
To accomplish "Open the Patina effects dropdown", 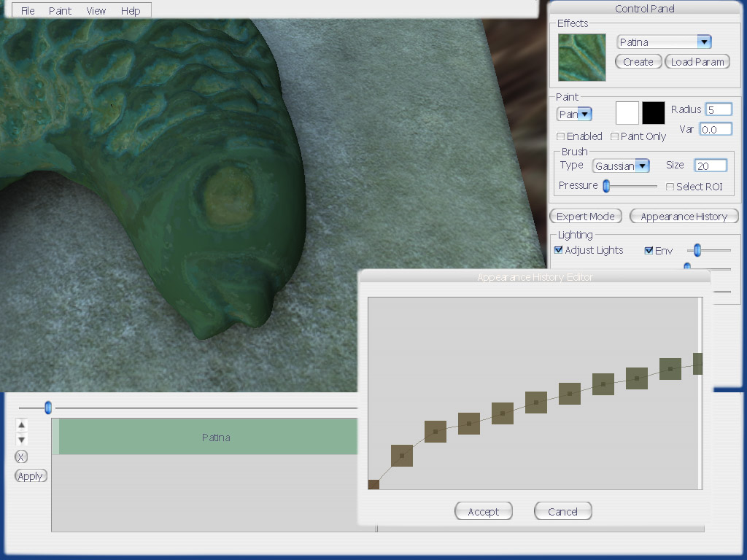I will point(703,42).
